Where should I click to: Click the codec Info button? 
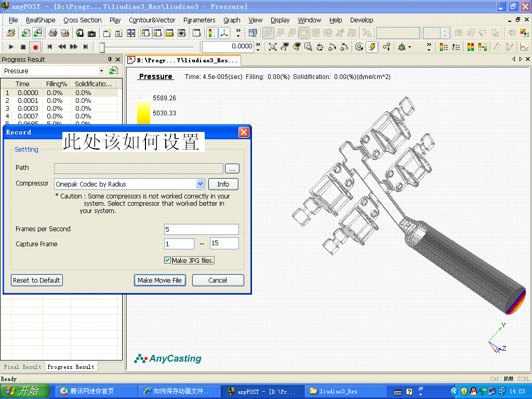coord(223,184)
